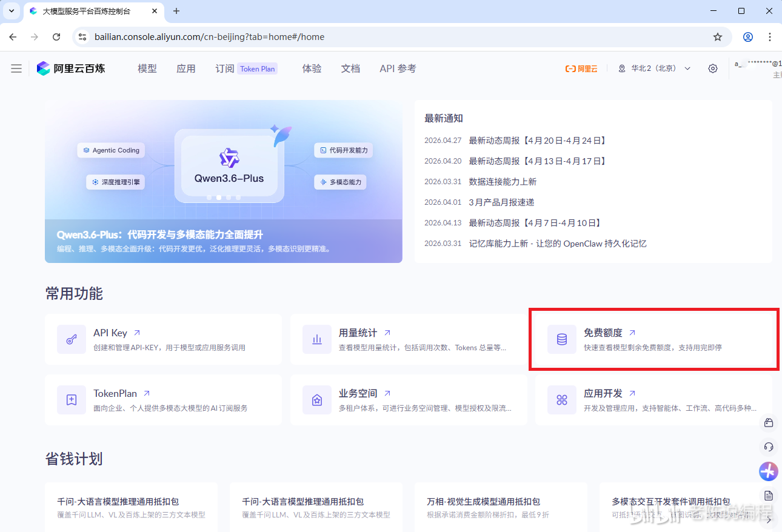This screenshot has height=532, width=782.
Task: Click the arrow icon beside TokenPlan title
Action: pos(147,393)
